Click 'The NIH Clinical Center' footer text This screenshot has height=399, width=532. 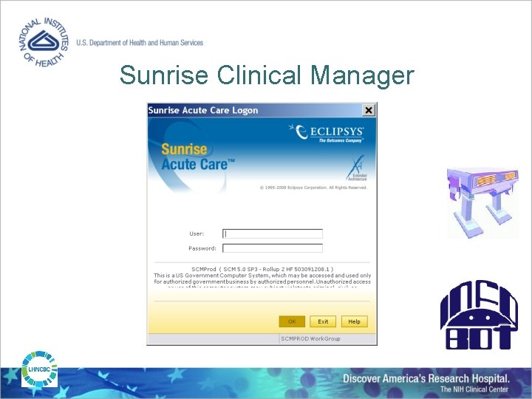click(x=474, y=389)
